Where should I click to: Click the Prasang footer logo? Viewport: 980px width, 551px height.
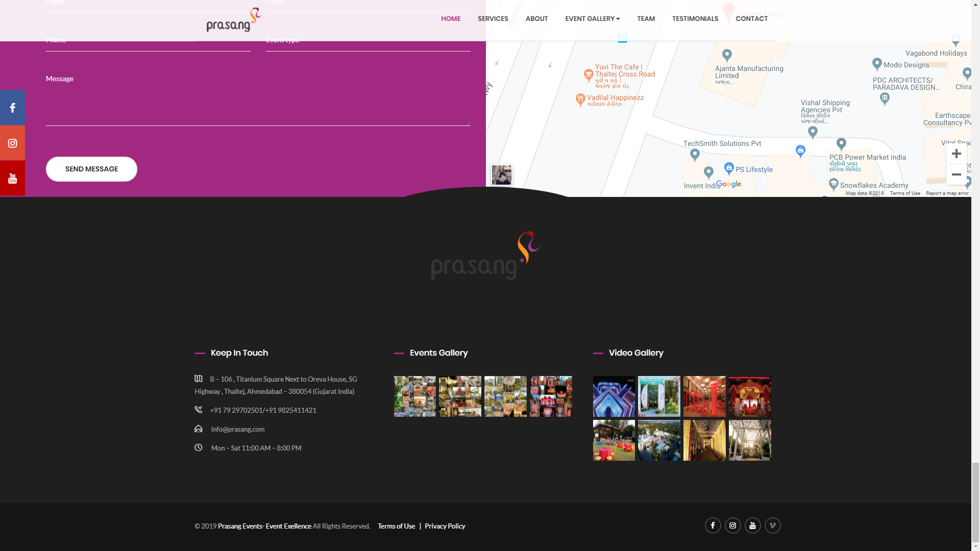485,255
